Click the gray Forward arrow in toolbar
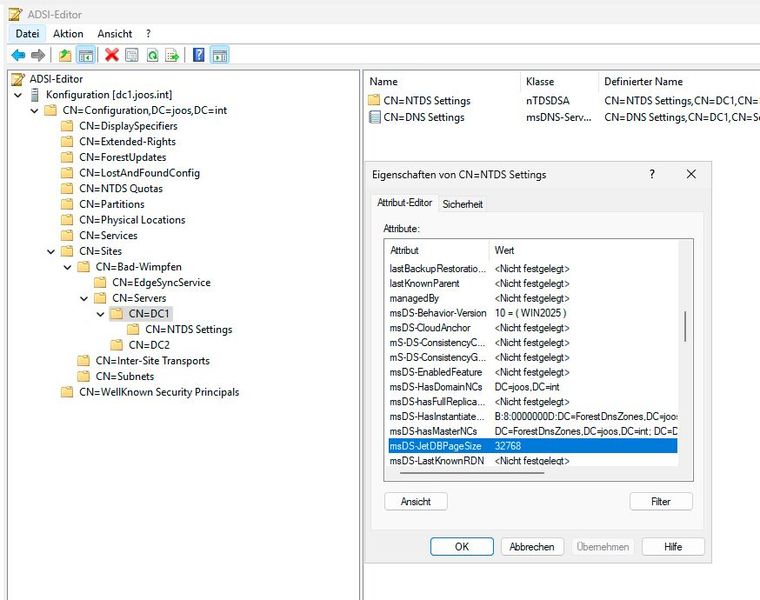Viewport: 760px width, 600px height. click(x=38, y=55)
